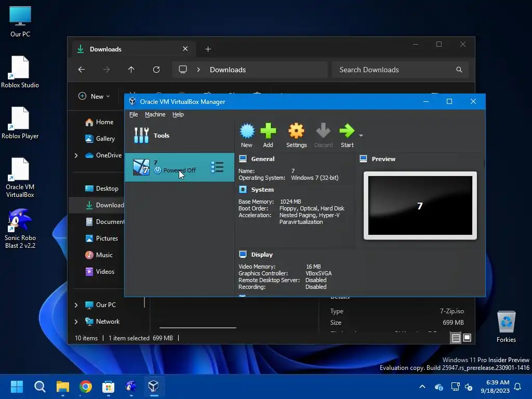Click the Search Downloads field
The image size is (532, 399).
coord(400,70)
